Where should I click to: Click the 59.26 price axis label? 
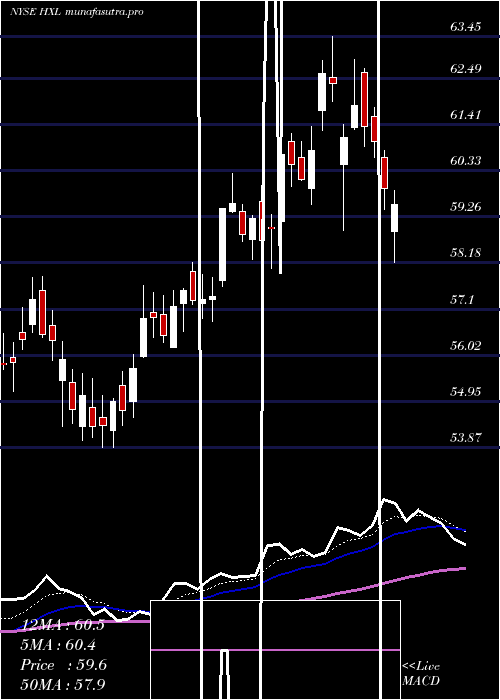(x=466, y=207)
